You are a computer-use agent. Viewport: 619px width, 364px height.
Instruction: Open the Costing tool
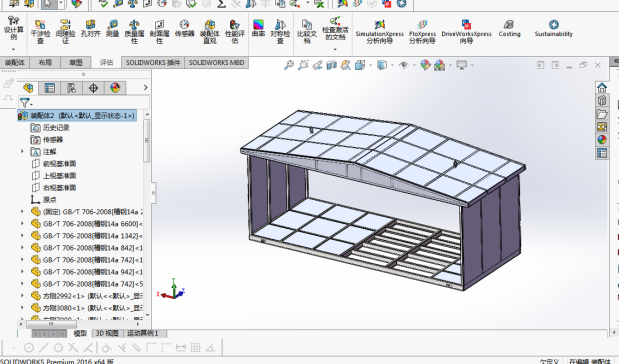pyautogui.click(x=509, y=28)
